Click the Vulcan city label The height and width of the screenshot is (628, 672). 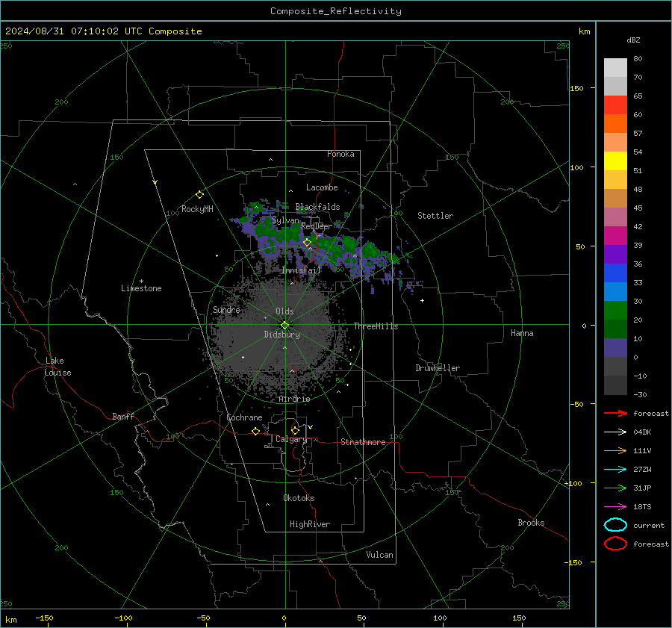(379, 555)
